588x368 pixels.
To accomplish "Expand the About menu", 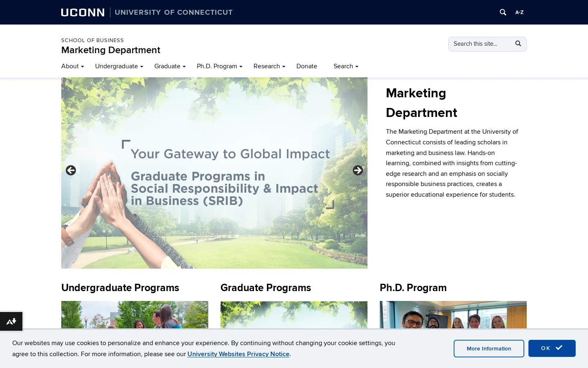I will 73,66.
